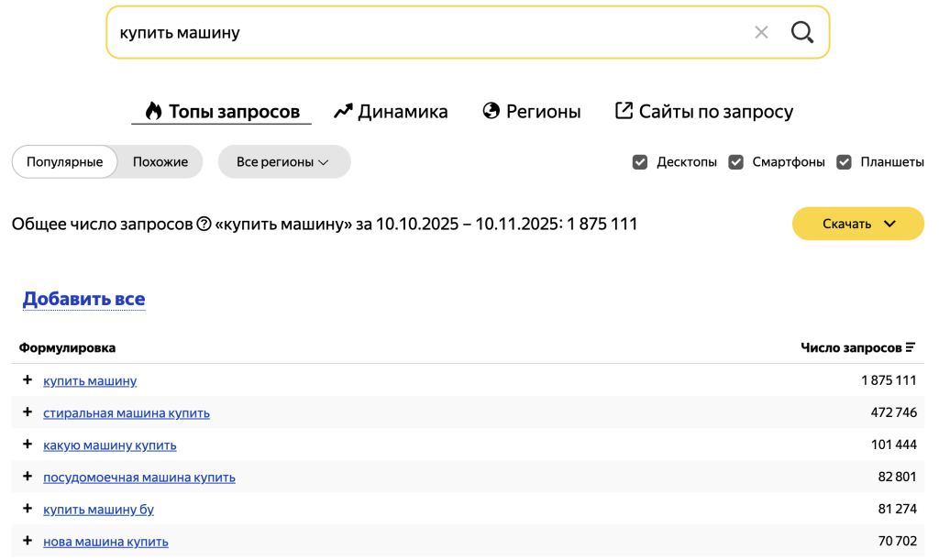This screenshot has height=560, width=939.
Task: Click the plus icon next to "купить машину"
Action: point(27,380)
